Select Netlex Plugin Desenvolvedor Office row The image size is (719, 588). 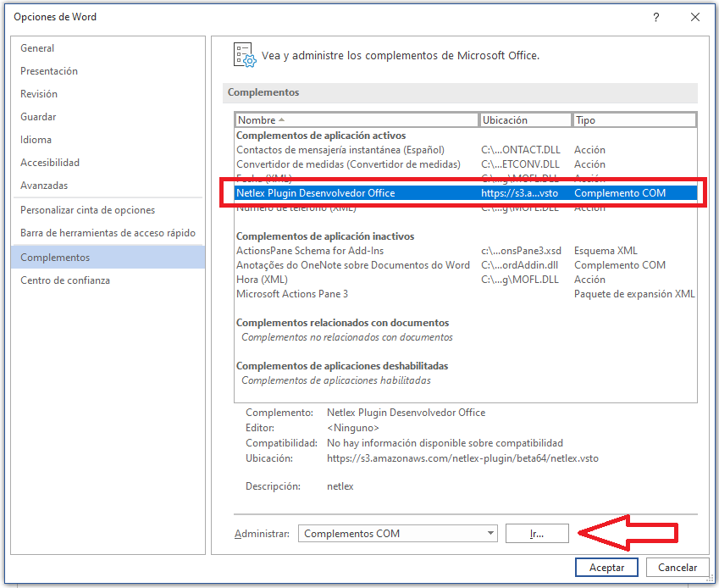tap(466, 193)
